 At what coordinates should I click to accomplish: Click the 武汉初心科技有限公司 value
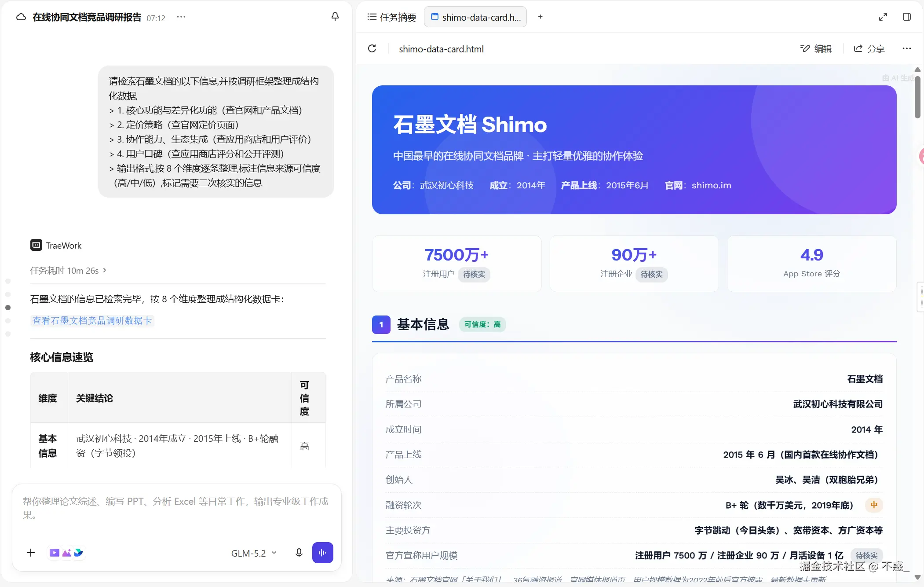coord(838,404)
